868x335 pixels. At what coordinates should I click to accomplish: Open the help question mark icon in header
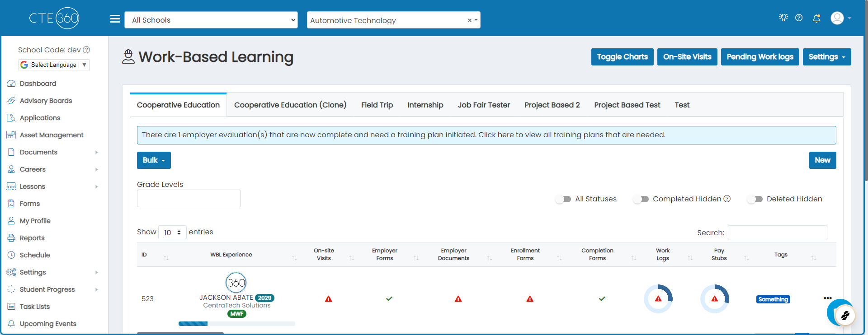click(x=799, y=18)
